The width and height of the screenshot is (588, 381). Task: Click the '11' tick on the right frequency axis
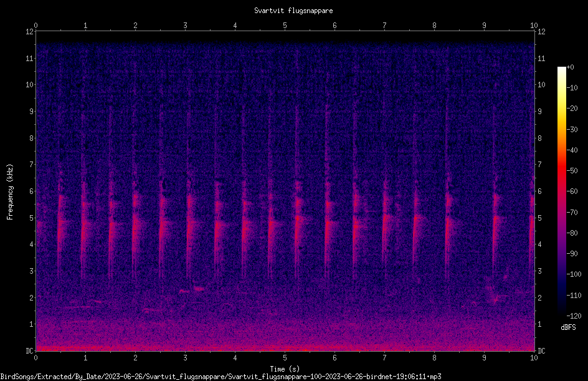click(541, 58)
